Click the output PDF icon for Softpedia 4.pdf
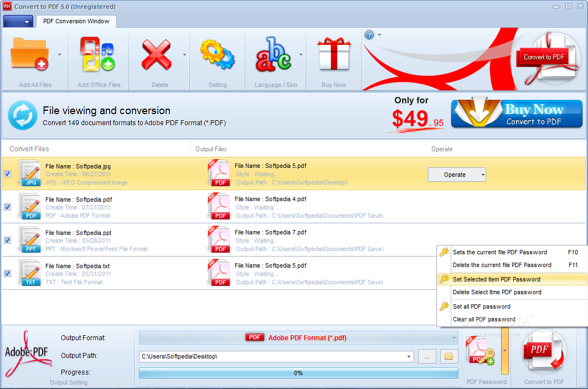588x389 pixels. [219, 207]
